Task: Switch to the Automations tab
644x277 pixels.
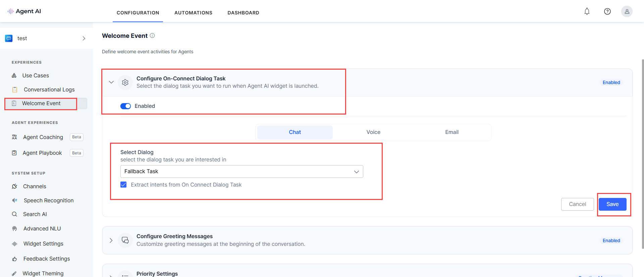Action: [x=193, y=13]
